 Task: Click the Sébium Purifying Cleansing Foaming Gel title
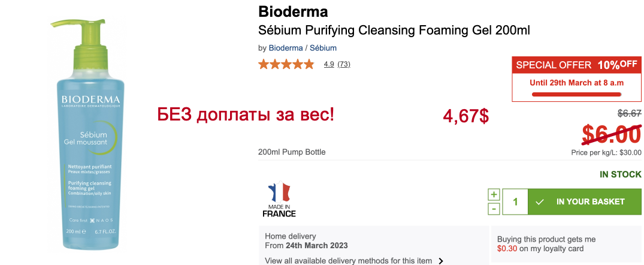[394, 30]
